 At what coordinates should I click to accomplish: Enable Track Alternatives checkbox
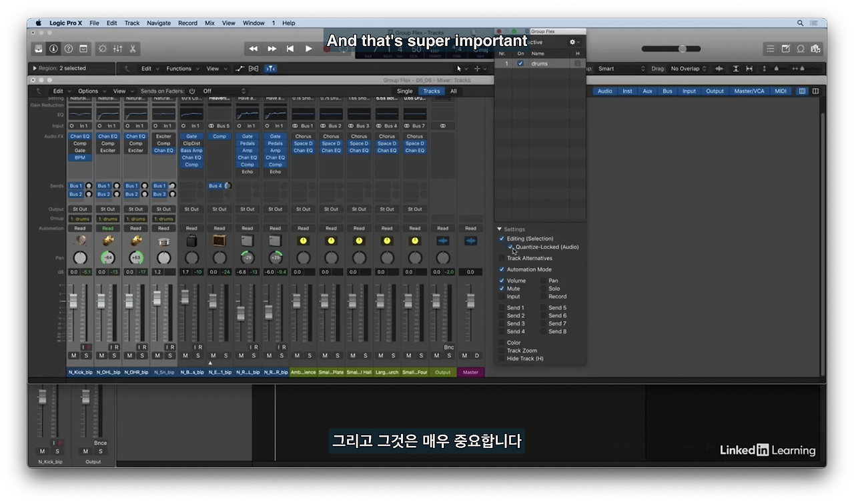(502, 258)
